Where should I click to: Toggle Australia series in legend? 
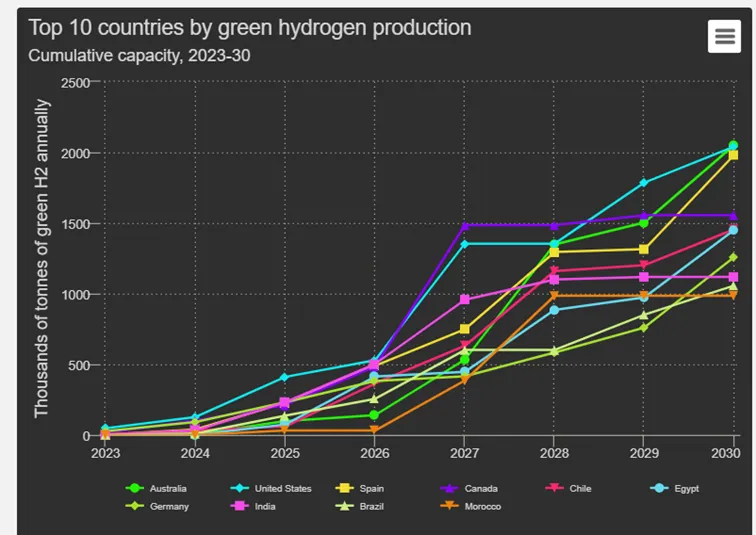pyautogui.click(x=156, y=488)
